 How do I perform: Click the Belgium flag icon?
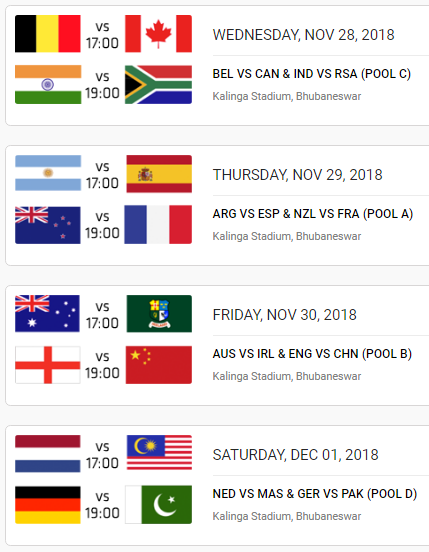pyautogui.click(x=48, y=34)
